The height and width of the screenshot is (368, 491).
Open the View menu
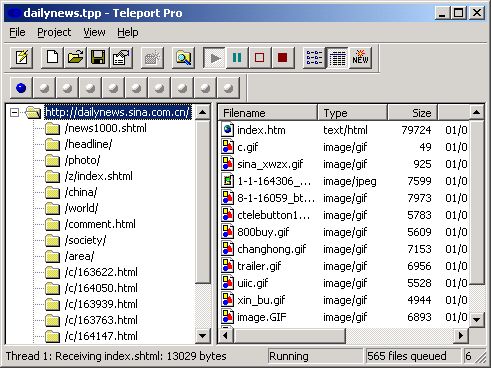94,32
